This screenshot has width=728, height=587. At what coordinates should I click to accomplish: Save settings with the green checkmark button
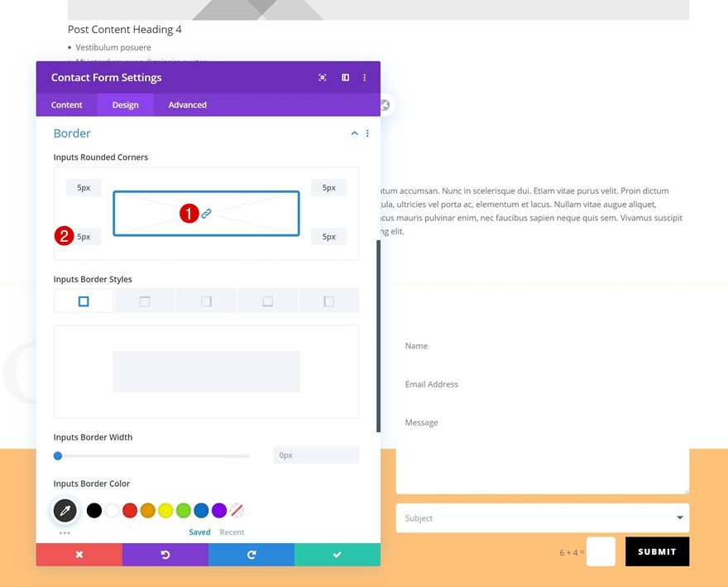(x=337, y=555)
